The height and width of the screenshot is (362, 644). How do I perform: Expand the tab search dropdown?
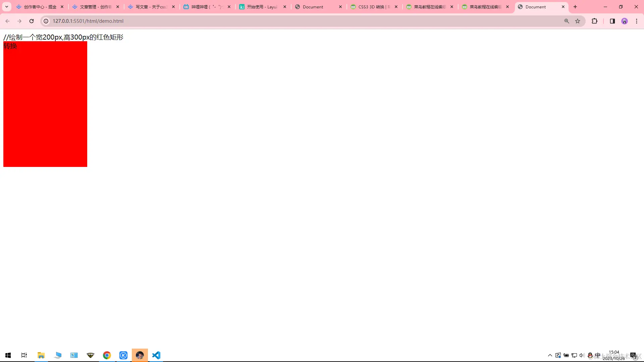6,7
